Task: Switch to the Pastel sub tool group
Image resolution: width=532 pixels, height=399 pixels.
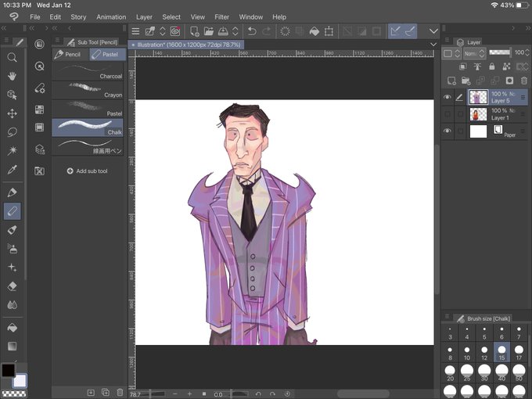Action: click(x=107, y=54)
